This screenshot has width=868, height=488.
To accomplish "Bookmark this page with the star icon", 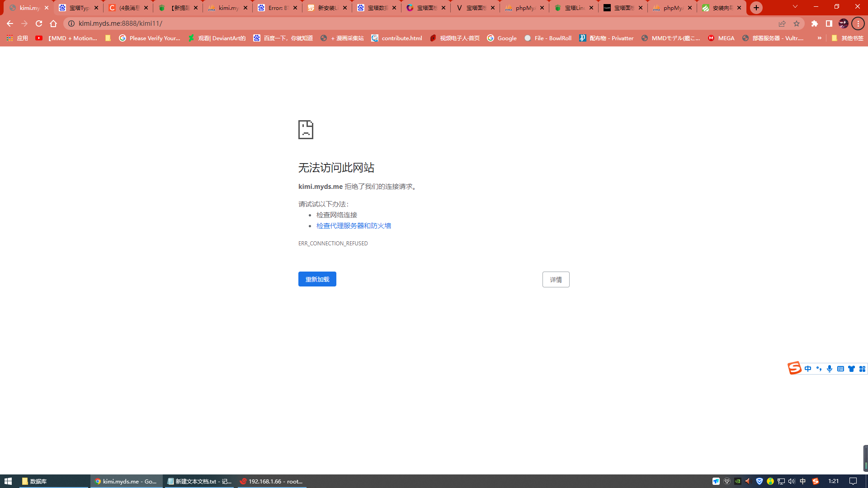I will [x=797, y=23].
